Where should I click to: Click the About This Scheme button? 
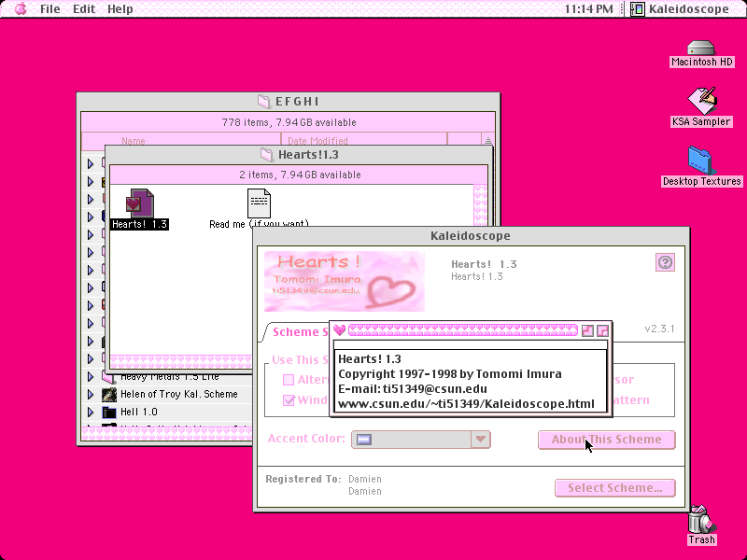(x=606, y=440)
